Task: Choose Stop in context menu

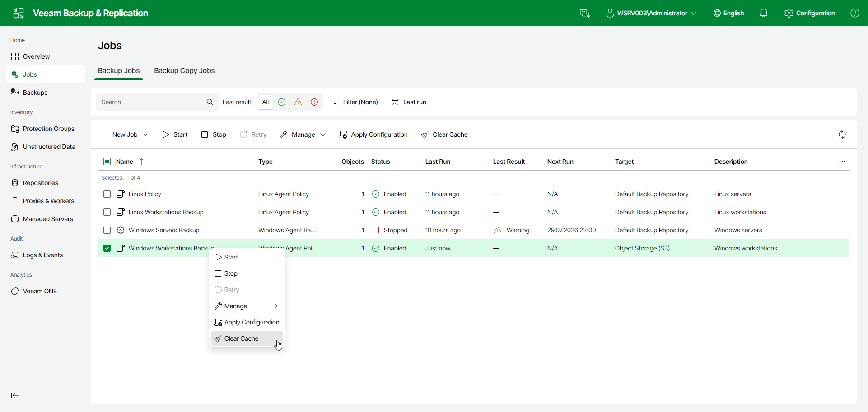Action: click(247, 273)
